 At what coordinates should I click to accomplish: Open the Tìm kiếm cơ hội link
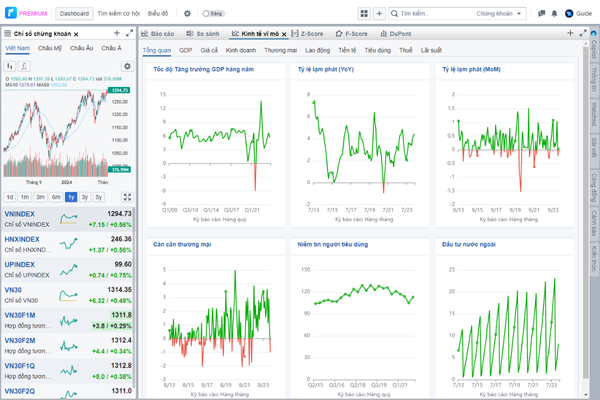[x=118, y=14]
